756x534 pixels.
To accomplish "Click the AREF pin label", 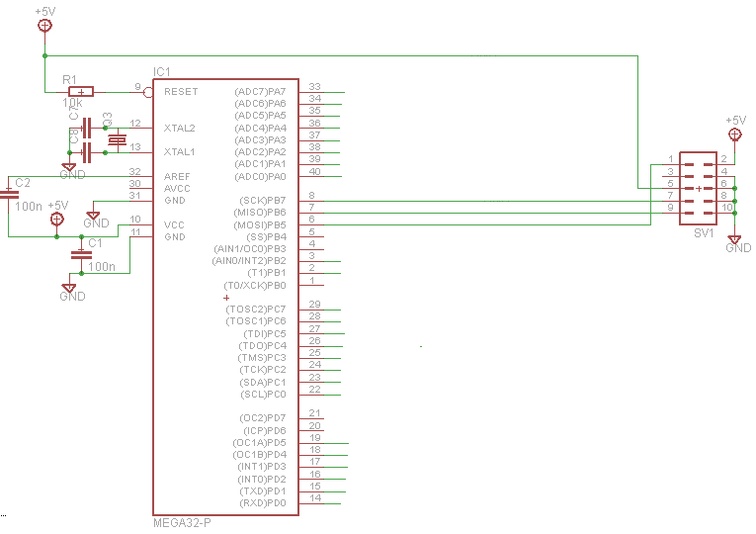I will point(177,177).
